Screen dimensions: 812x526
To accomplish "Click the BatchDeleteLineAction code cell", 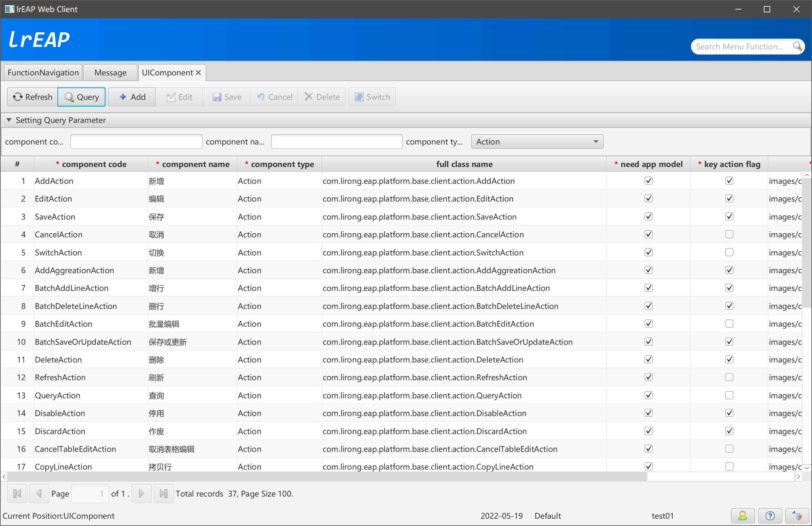I will (x=91, y=306).
